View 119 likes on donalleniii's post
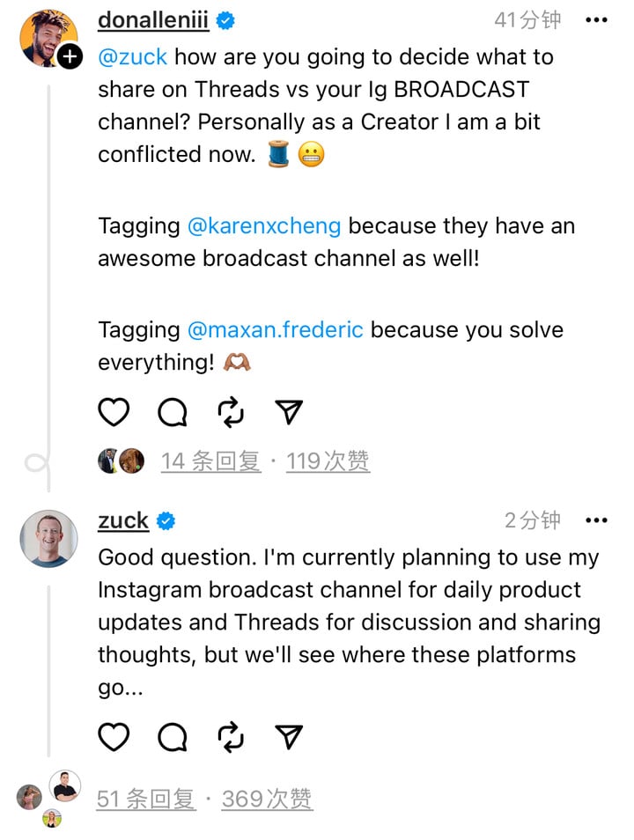Image resolution: width=634 pixels, height=840 pixels. 328,461
